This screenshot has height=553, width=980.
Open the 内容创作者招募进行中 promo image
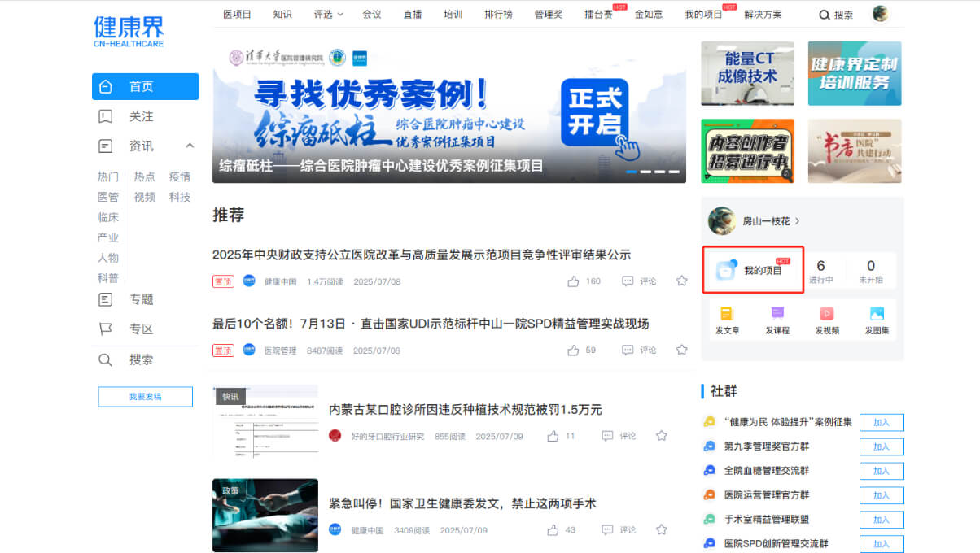click(747, 151)
